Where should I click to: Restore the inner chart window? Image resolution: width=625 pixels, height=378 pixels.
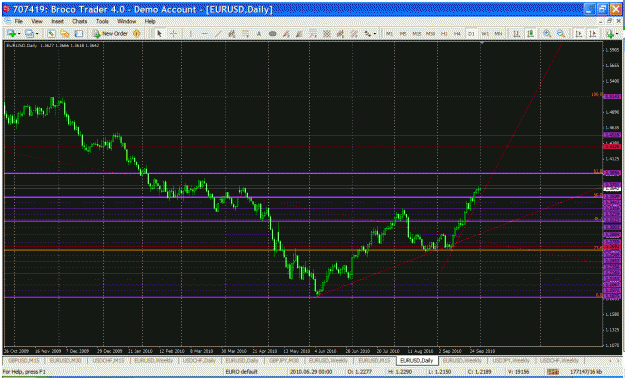(x=609, y=21)
